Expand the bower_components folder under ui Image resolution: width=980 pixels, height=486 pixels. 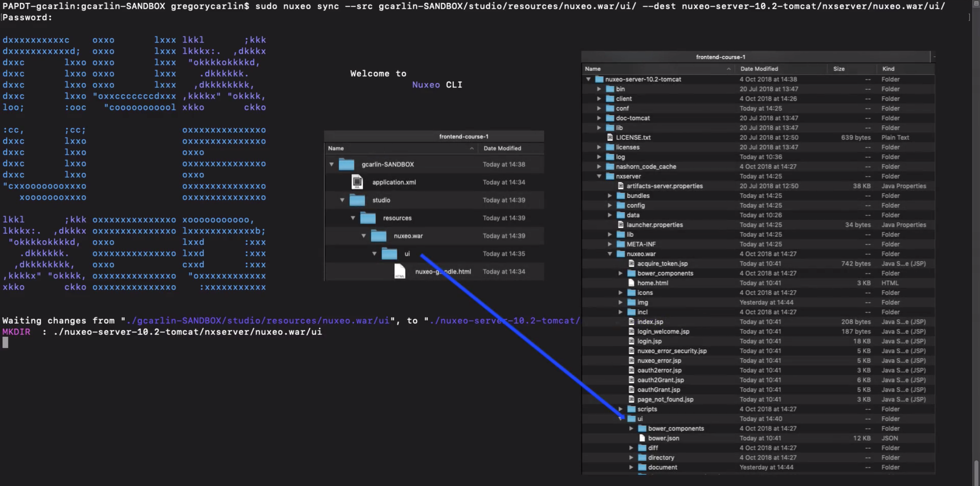[x=631, y=428]
